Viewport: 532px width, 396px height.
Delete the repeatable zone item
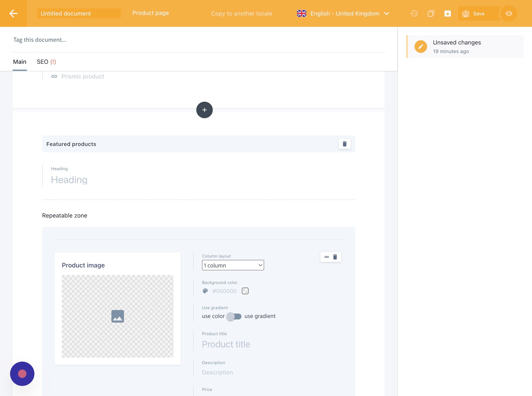point(335,257)
